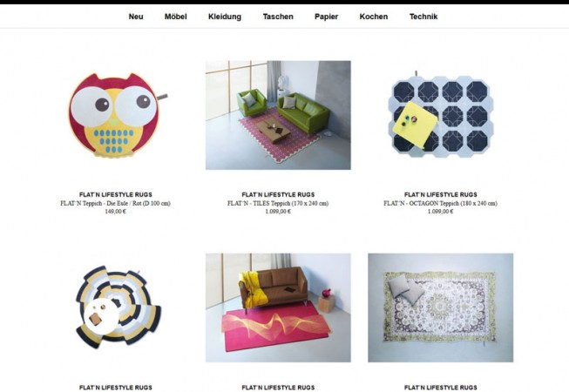Click the brand name above OCTAGON Teppich
The height and width of the screenshot is (392, 569).
(441, 195)
